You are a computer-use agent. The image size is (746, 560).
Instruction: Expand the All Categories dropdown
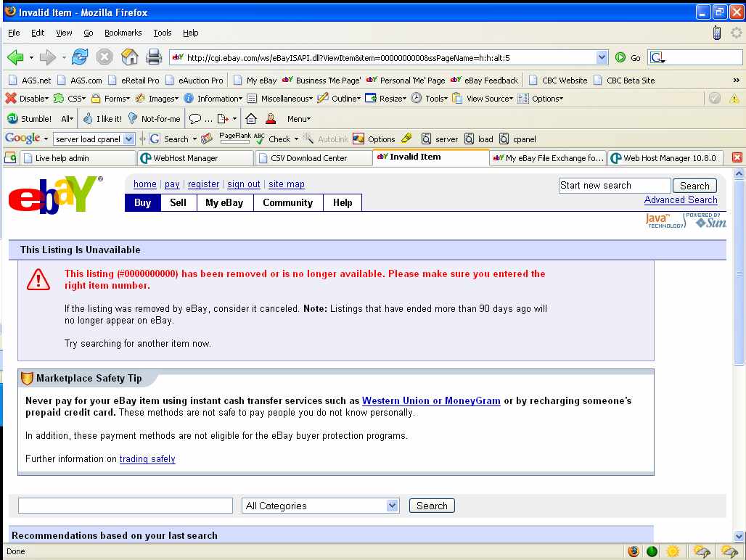392,506
